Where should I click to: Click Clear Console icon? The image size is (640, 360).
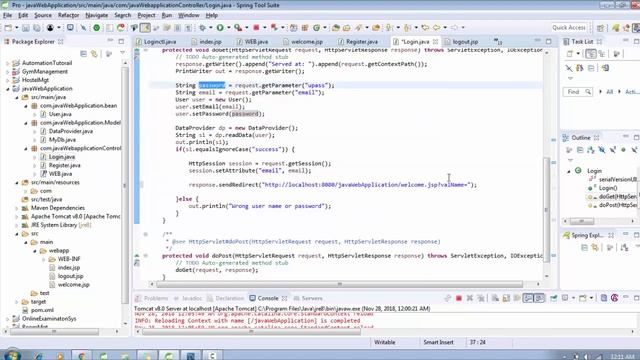495,298
